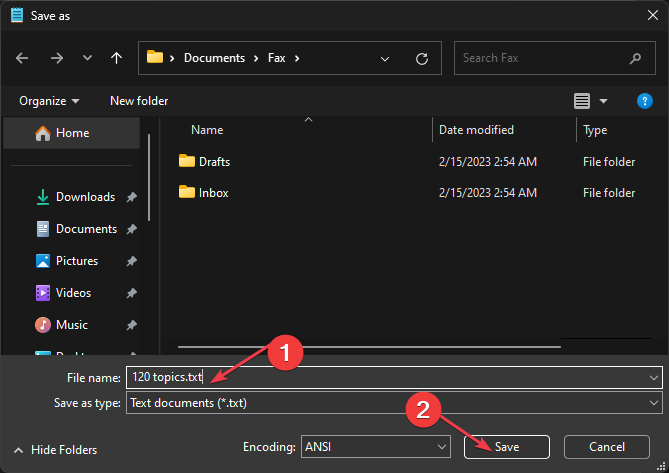The height and width of the screenshot is (473, 669).
Task: Open Music in the sidebar
Action: tap(72, 325)
